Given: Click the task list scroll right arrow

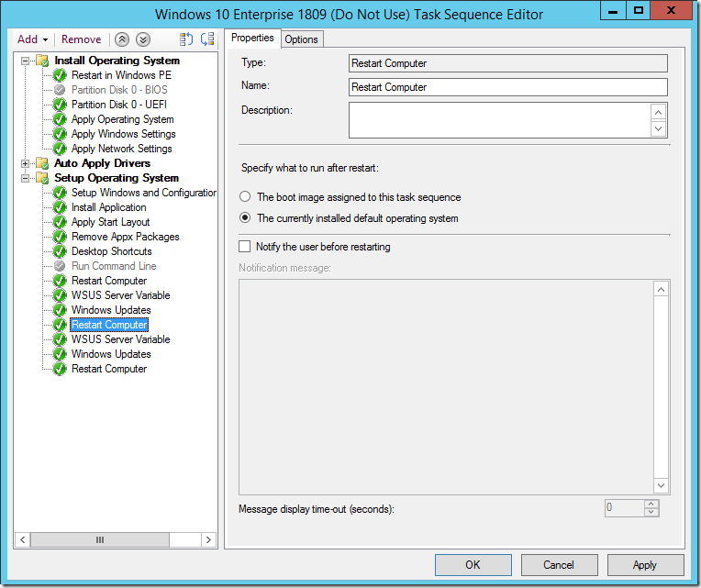Looking at the screenshot, I should click(208, 539).
